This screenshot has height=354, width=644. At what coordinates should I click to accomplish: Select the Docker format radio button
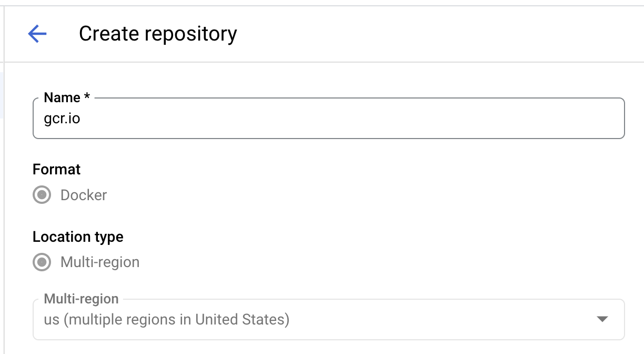[42, 195]
